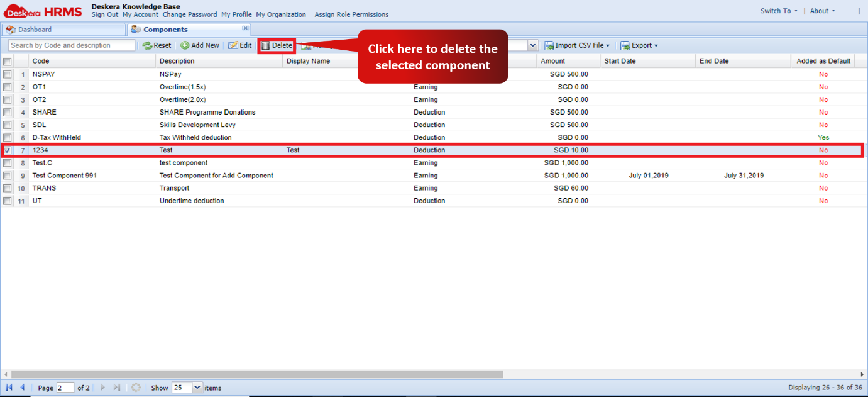868x397 pixels.
Task: Open Import CSV File menu
Action: coord(576,45)
